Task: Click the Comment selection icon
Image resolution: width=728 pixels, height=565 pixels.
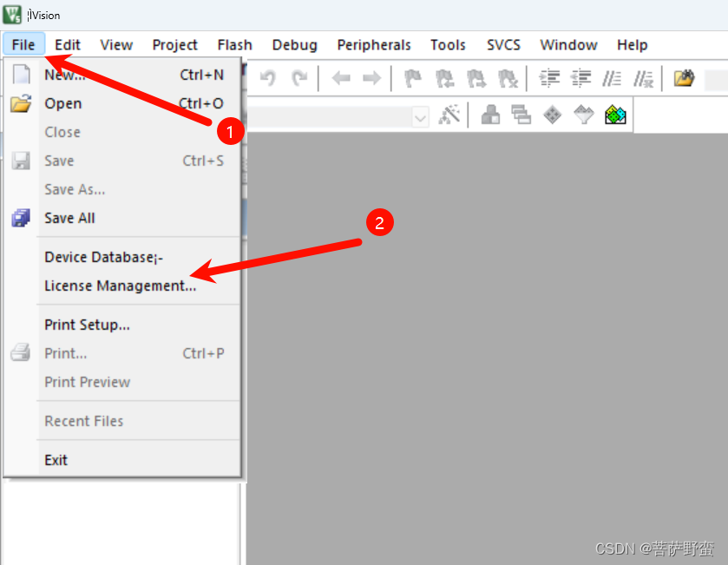Action: click(612, 78)
